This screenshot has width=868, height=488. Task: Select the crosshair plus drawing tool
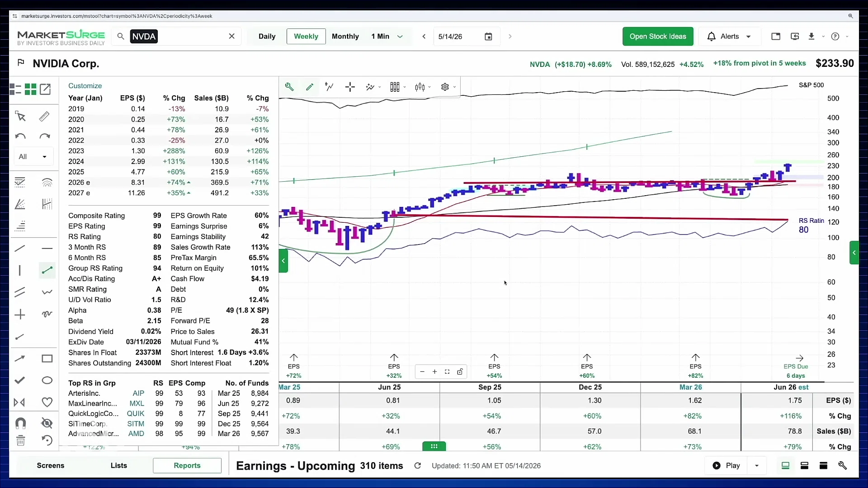click(20, 314)
